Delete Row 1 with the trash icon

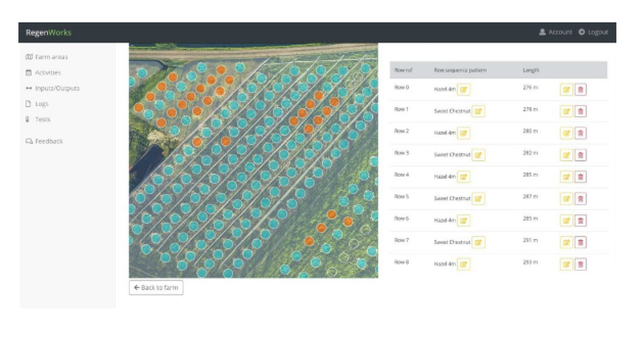(x=580, y=111)
